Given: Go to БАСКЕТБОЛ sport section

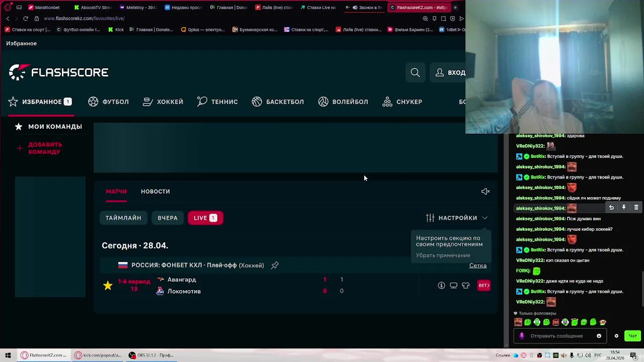Looking at the screenshot, I should pos(278,102).
